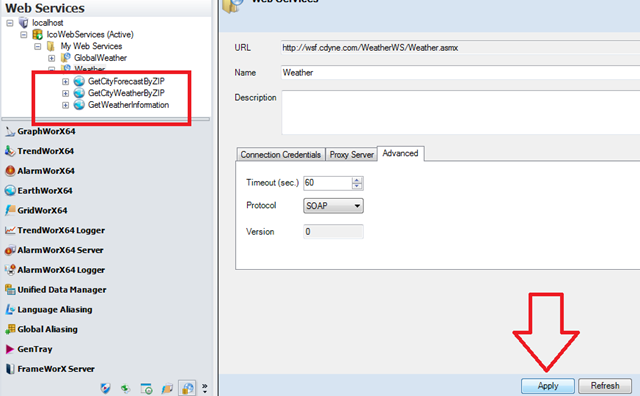Show more provider buttons via double chevron

coord(204,388)
